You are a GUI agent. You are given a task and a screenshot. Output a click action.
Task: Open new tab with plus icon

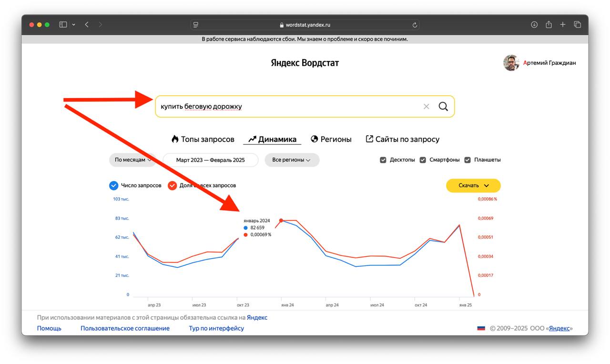click(x=563, y=25)
